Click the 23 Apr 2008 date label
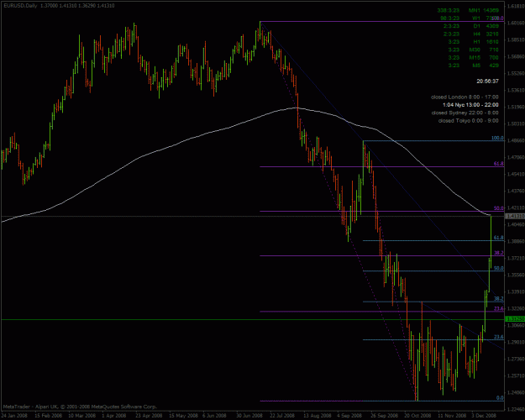This screenshot has height=420, width=525. (149, 416)
